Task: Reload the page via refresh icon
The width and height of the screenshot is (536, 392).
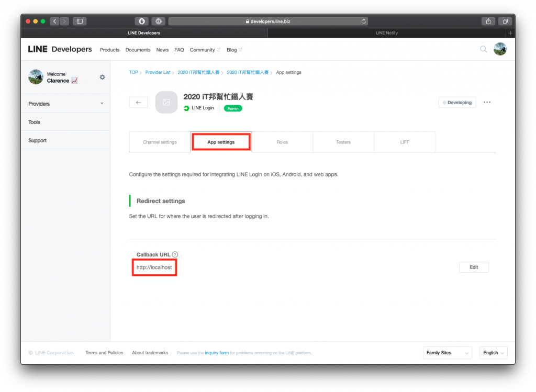Action: [x=364, y=21]
